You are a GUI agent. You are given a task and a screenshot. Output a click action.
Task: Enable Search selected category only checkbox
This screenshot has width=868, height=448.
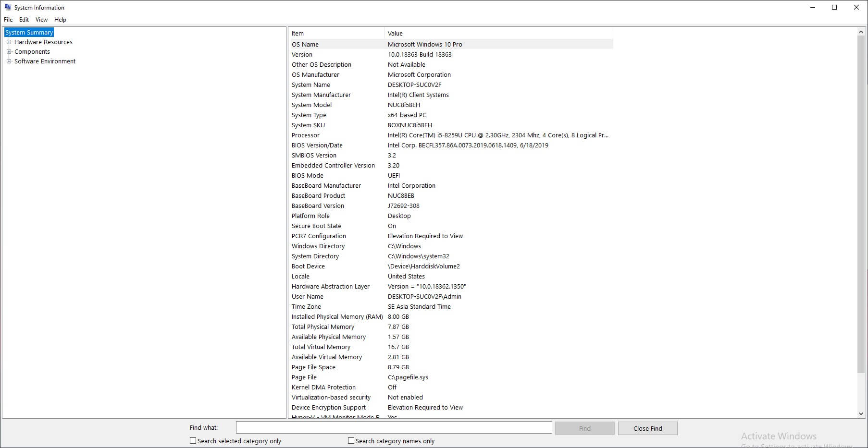[x=193, y=441]
